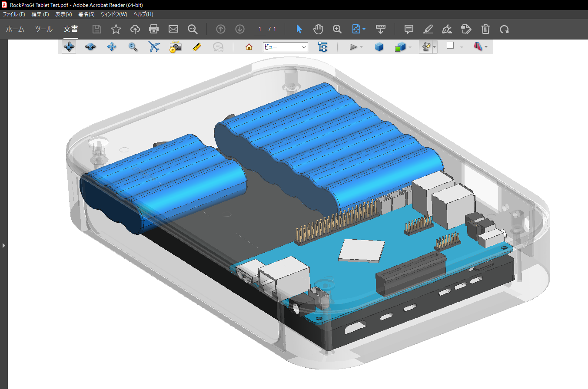Toggle the 3D model tree
The height and width of the screenshot is (389, 588).
click(x=322, y=47)
